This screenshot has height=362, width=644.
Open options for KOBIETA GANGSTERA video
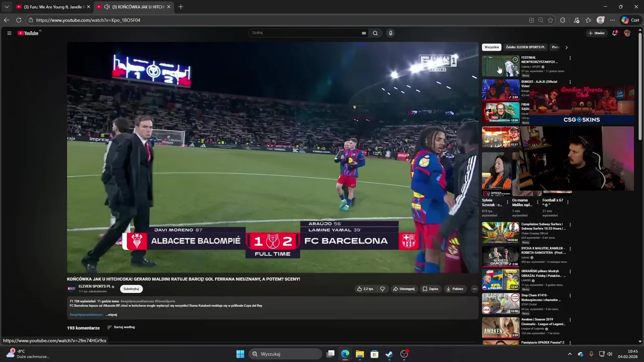570,248
